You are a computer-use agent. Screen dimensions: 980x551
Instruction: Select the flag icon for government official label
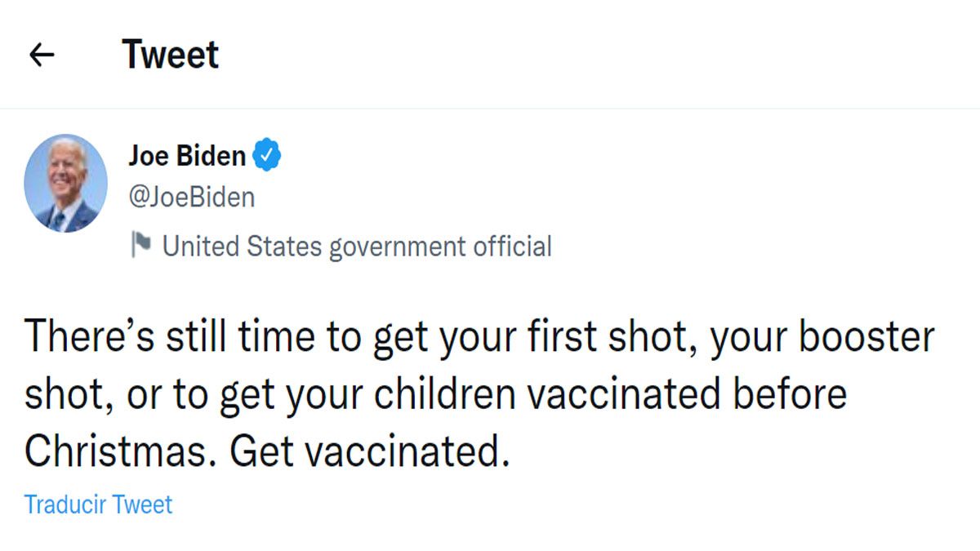[141, 245]
